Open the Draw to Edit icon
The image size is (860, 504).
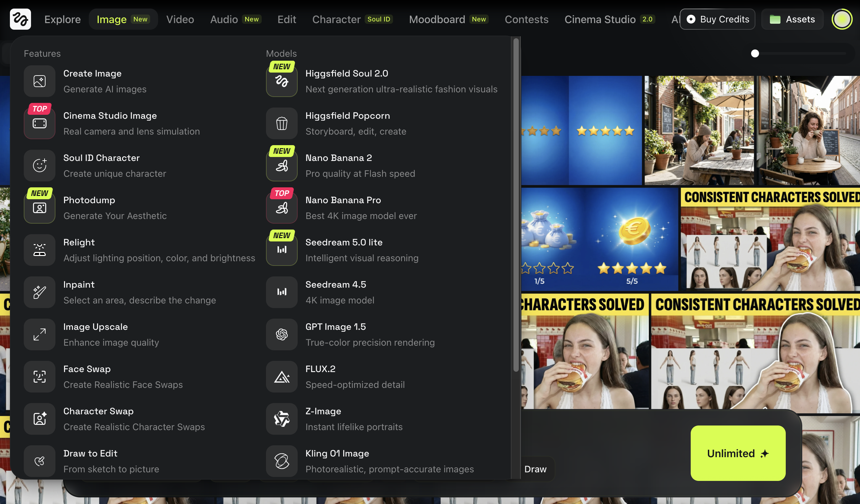[40, 461]
